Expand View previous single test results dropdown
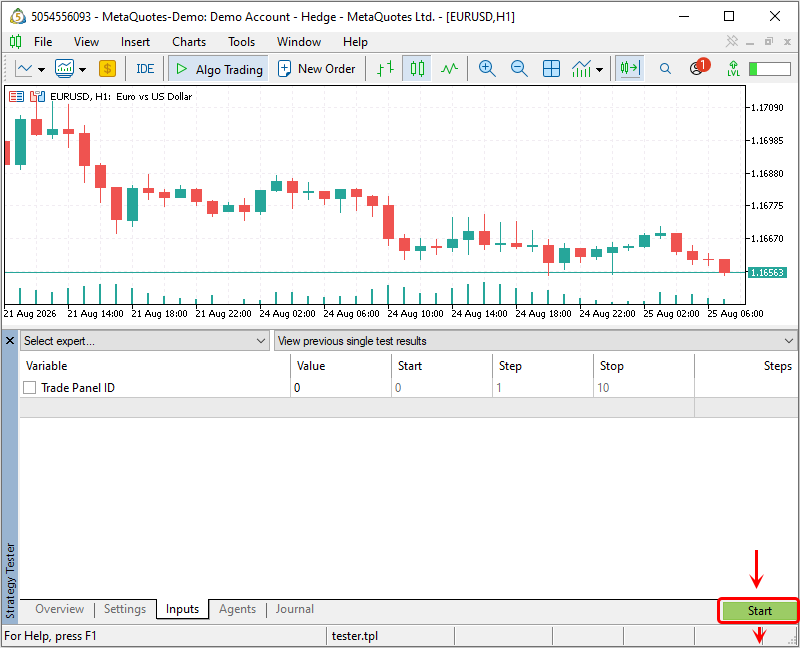Screen dimensions: 800x648 (x=789, y=341)
